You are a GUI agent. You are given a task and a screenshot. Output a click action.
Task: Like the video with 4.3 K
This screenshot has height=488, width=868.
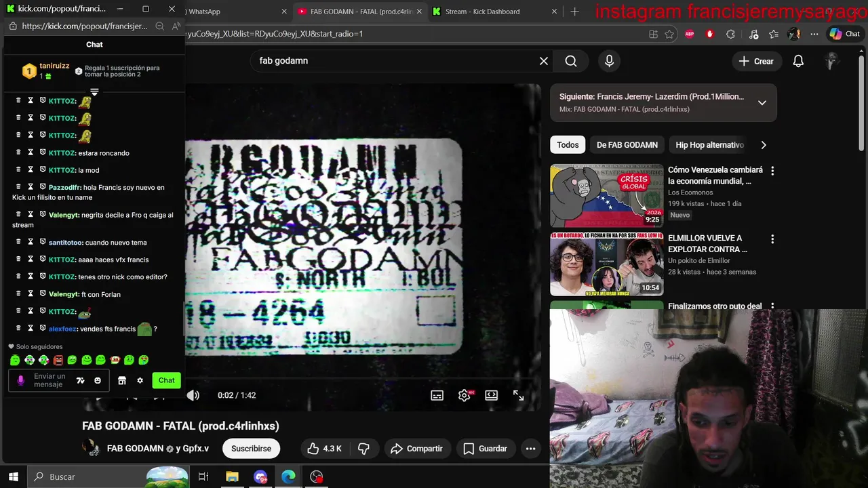[325, 449]
